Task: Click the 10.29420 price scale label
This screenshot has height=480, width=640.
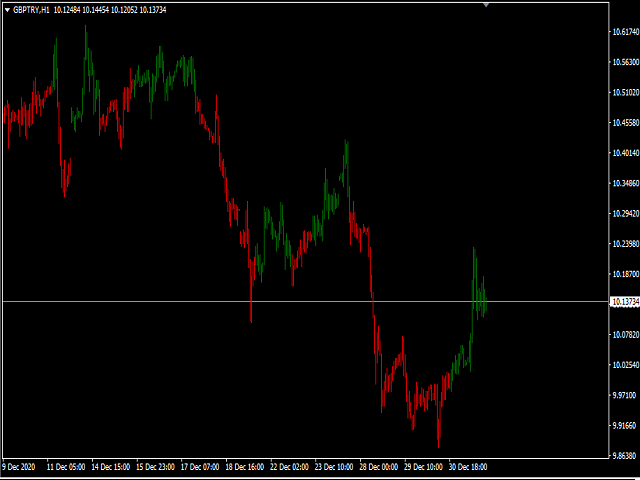Action: point(625,213)
